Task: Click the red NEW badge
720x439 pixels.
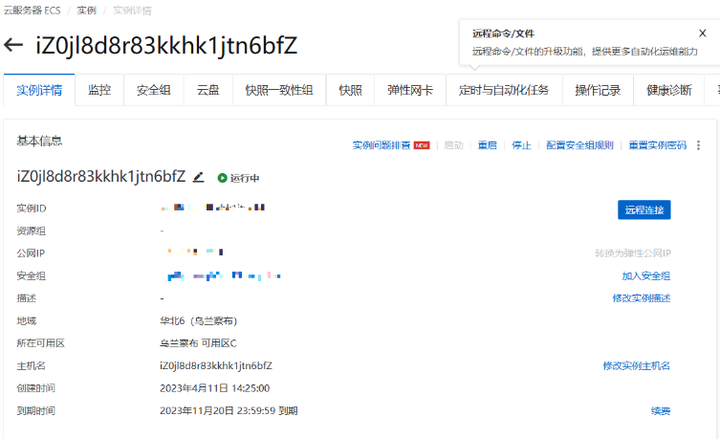Action: coord(422,145)
